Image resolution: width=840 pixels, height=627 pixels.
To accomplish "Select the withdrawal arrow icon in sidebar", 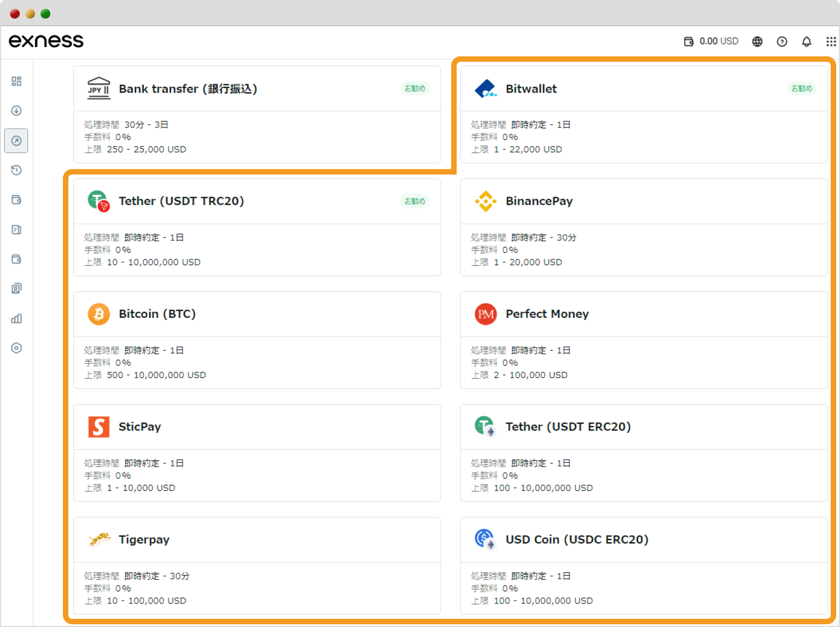I will (16, 141).
